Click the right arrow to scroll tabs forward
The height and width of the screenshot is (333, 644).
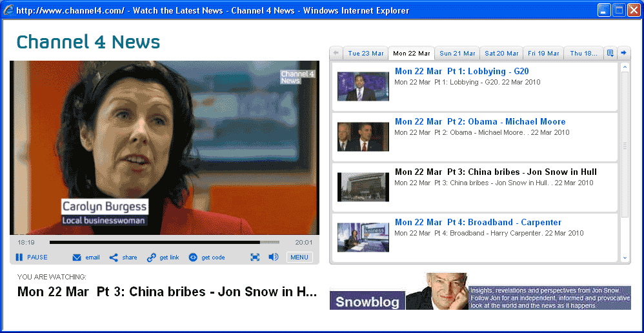(623, 53)
